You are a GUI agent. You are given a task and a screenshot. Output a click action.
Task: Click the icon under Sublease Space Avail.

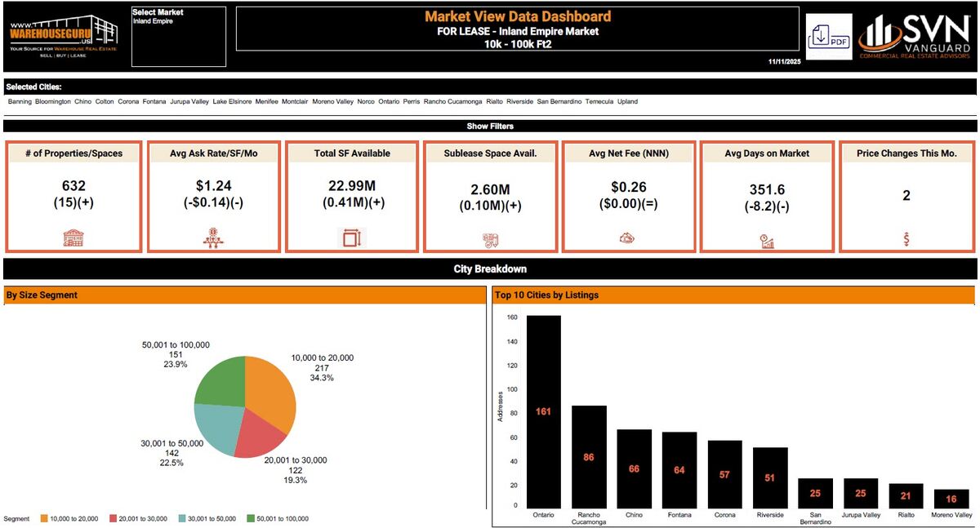pos(490,239)
